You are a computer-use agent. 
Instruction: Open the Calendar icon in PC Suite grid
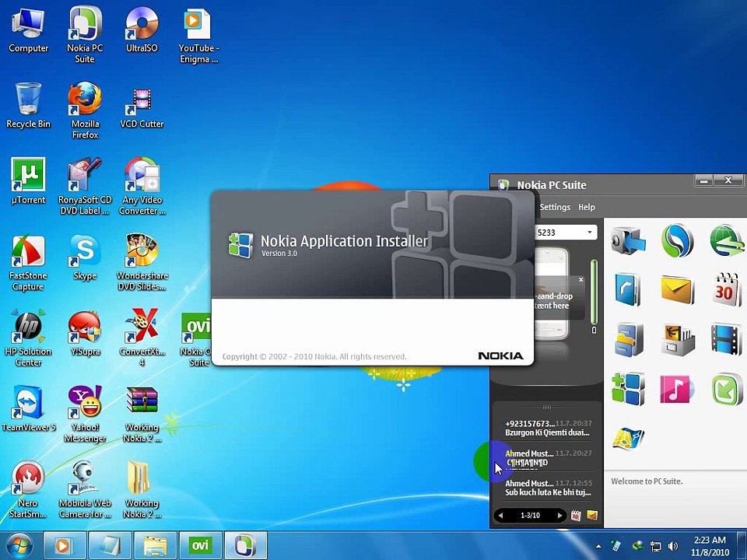point(727,289)
